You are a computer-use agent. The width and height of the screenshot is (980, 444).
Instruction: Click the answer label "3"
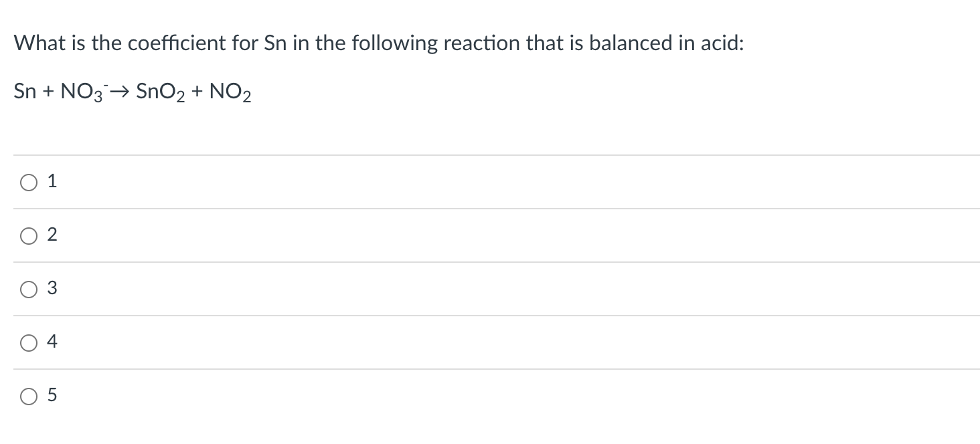52,288
